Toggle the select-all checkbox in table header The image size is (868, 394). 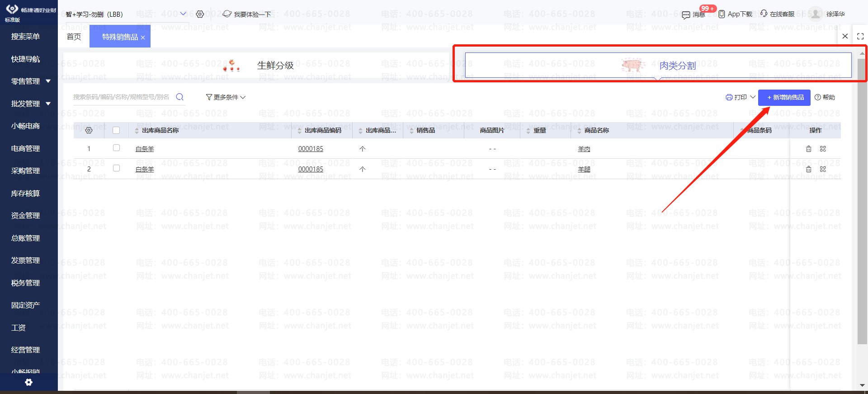116,130
